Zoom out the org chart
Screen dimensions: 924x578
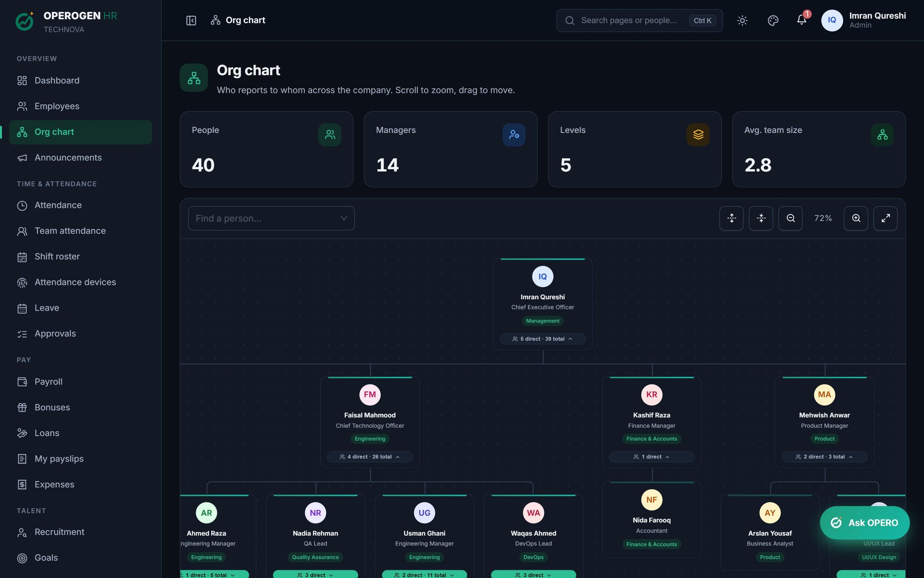pyautogui.click(x=790, y=218)
